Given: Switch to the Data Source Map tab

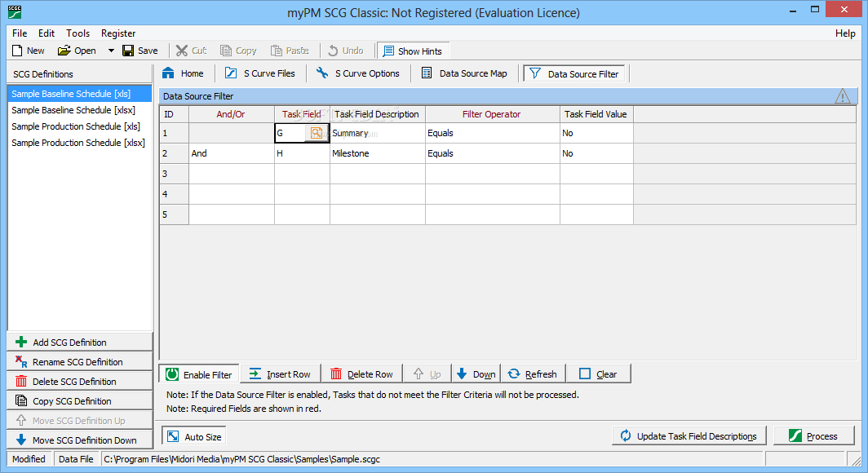Looking at the screenshot, I should point(464,73).
